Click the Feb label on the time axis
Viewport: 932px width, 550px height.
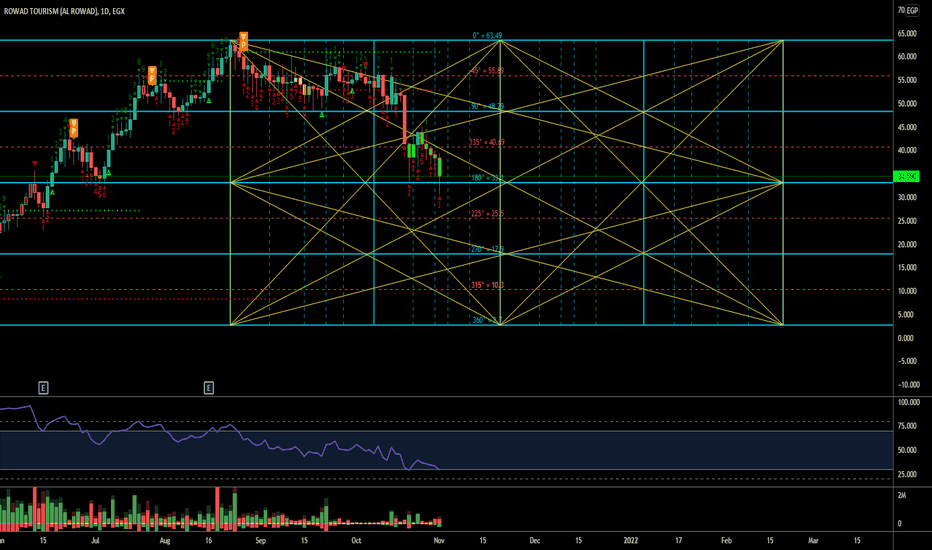[x=726, y=540]
